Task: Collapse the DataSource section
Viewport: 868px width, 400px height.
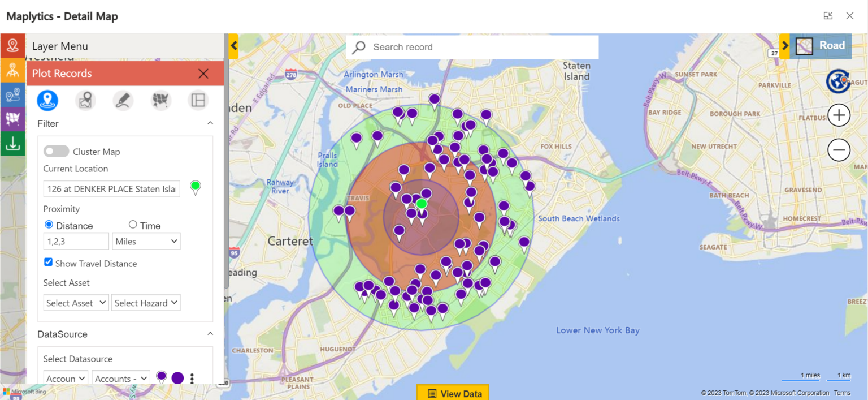Action: pos(210,333)
